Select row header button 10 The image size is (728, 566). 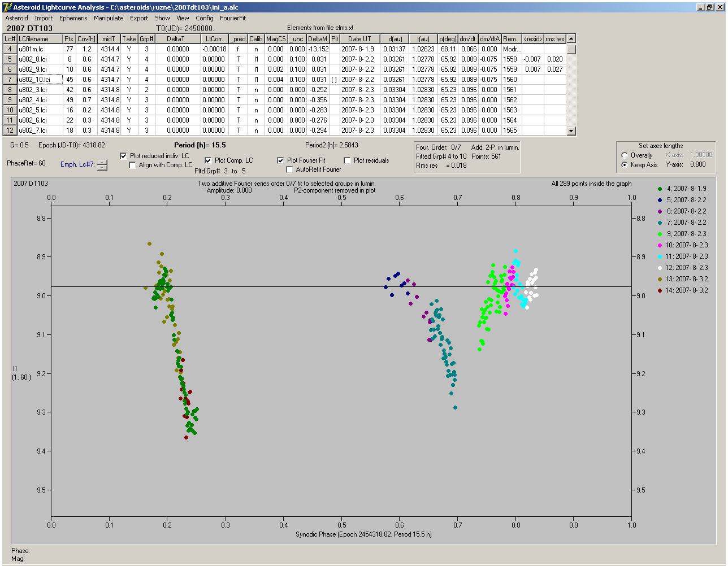tap(10, 110)
